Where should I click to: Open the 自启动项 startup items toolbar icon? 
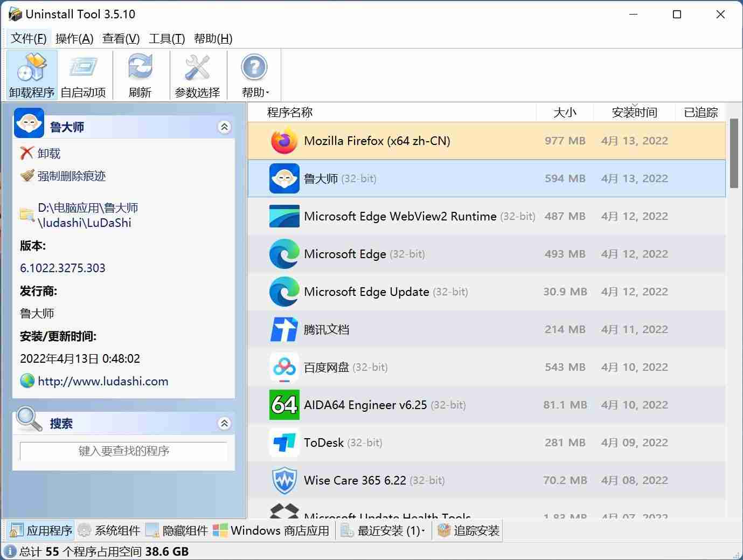83,67
